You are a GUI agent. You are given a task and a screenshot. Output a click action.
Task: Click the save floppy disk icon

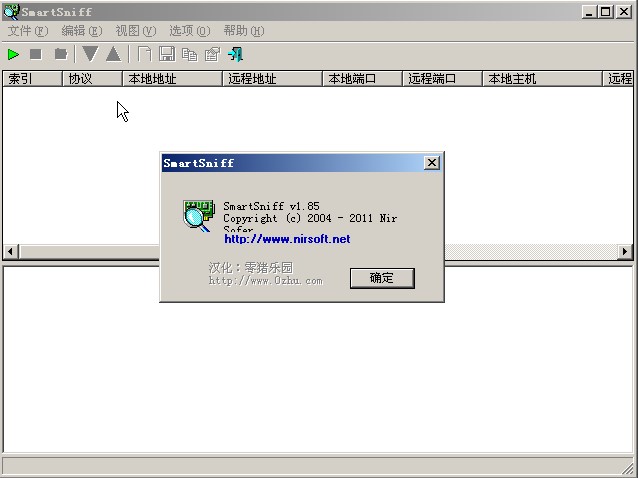pos(167,54)
